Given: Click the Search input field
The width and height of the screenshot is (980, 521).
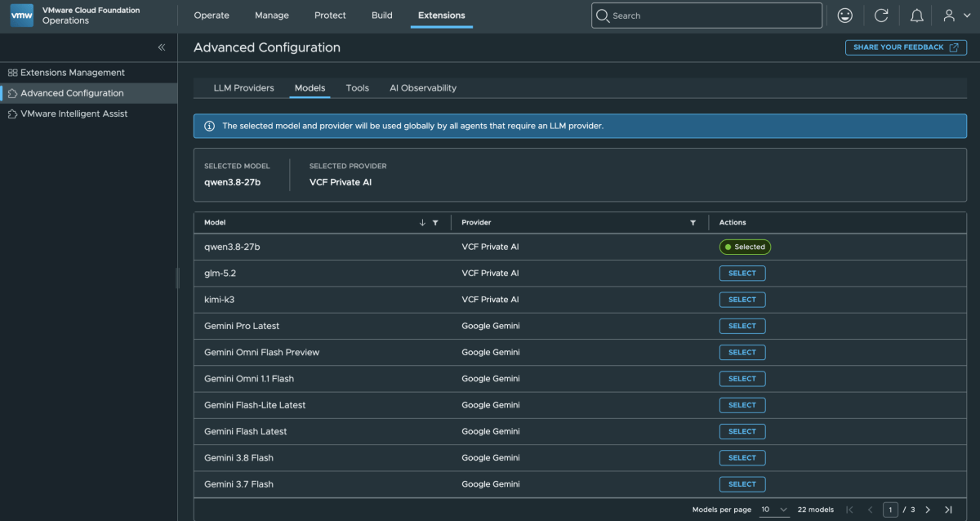Looking at the screenshot, I should coord(706,16).
